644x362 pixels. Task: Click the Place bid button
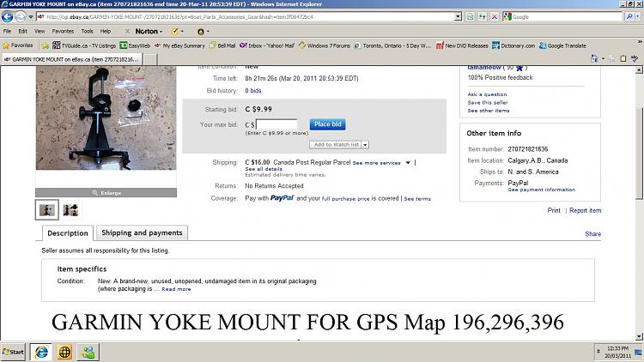(x=328, y=124)
